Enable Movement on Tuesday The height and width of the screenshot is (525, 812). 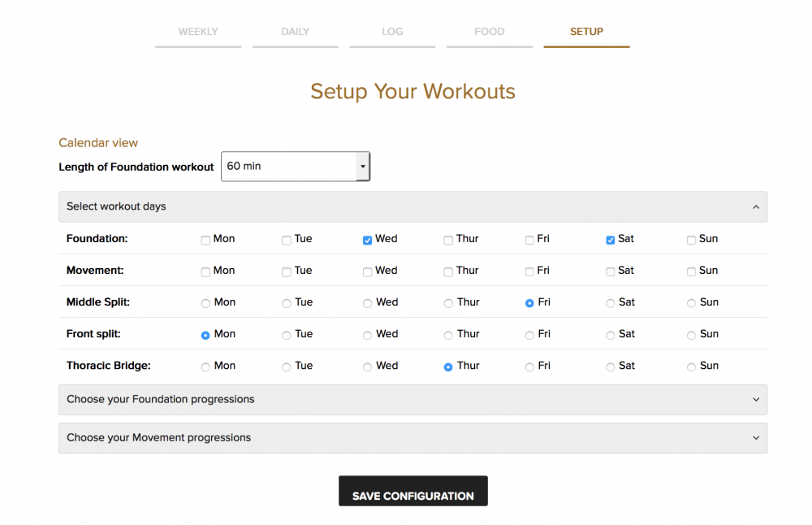[x=287, y=271]
